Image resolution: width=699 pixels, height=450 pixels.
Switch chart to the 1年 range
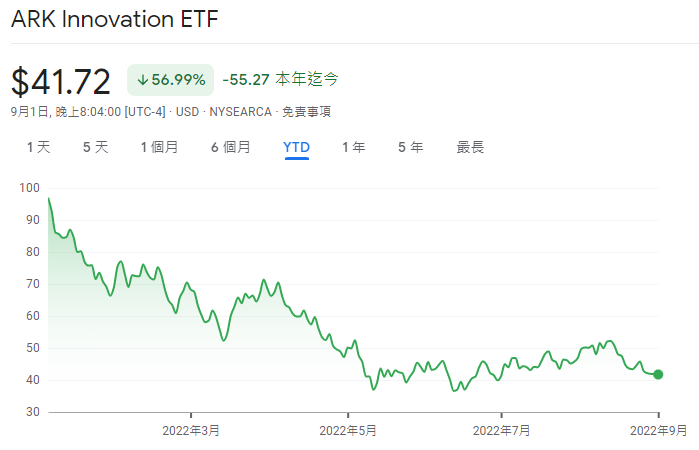point(353,147)
